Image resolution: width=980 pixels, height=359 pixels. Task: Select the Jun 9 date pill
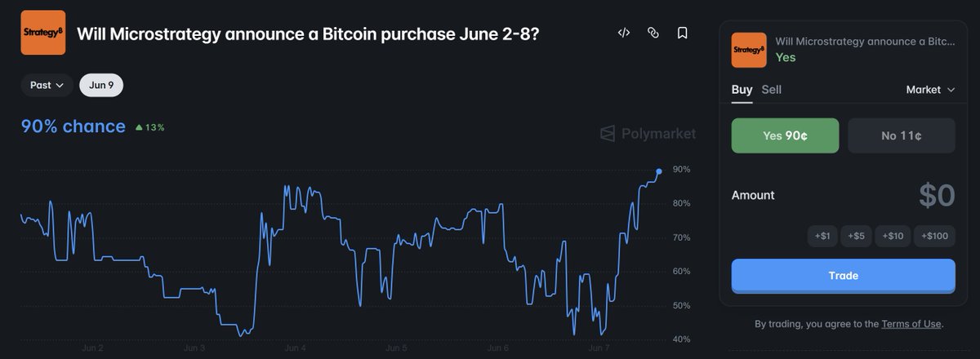click(101, 85)
